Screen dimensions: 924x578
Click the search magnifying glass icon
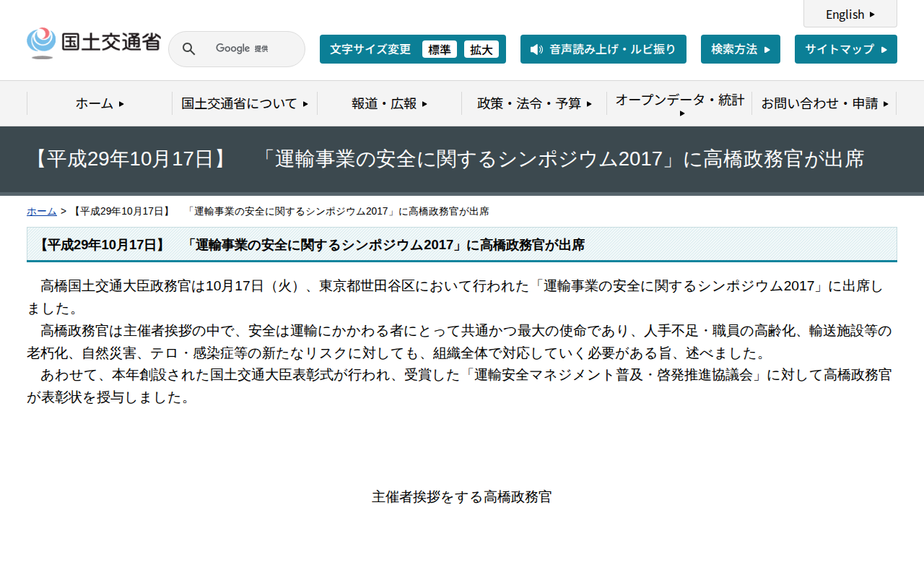coord(188,48)
